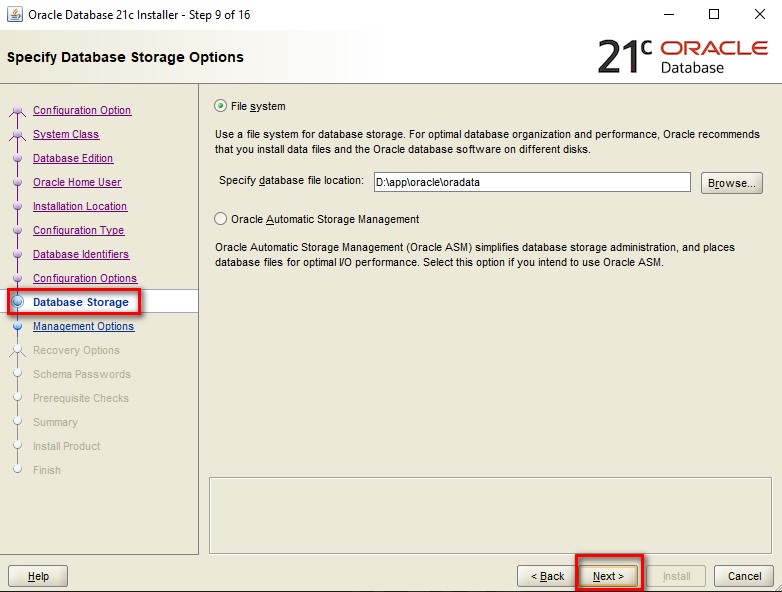Click the Java installer title bar icon

click(14, 14)
